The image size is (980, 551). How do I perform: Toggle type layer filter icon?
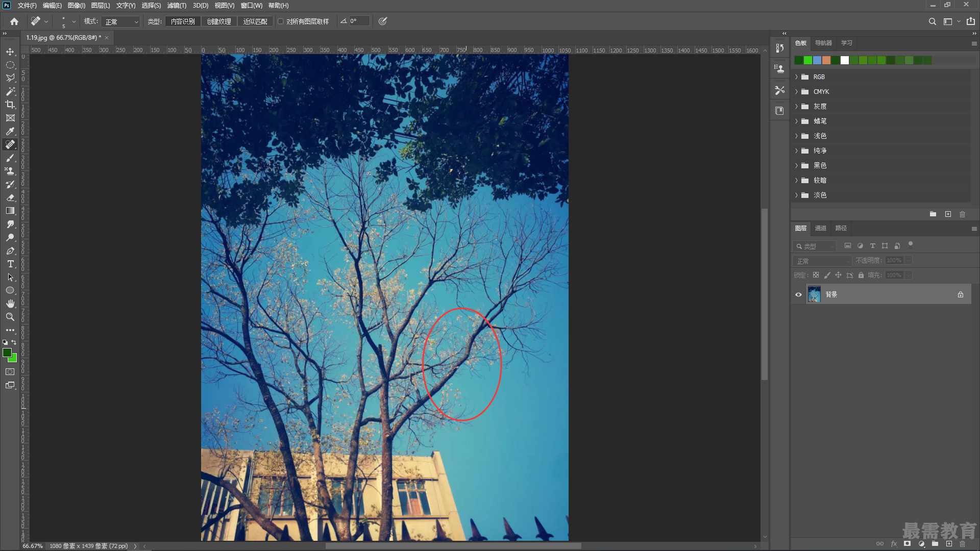(x=872, y=246)
